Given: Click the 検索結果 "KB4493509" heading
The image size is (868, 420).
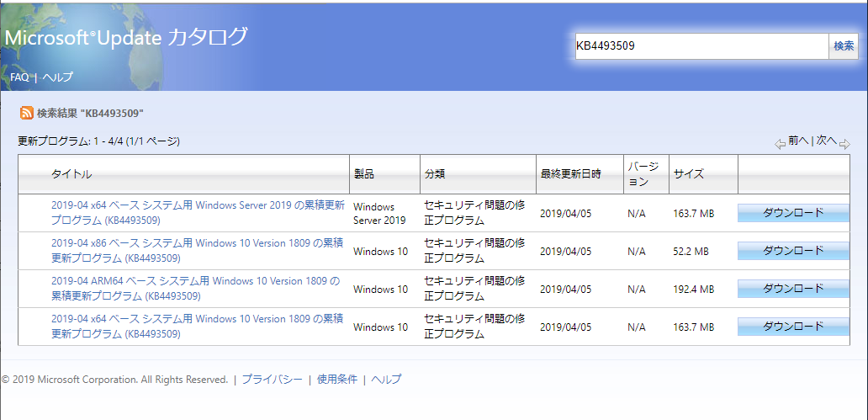Looking at the screenshot, I should tap(90, 113).
